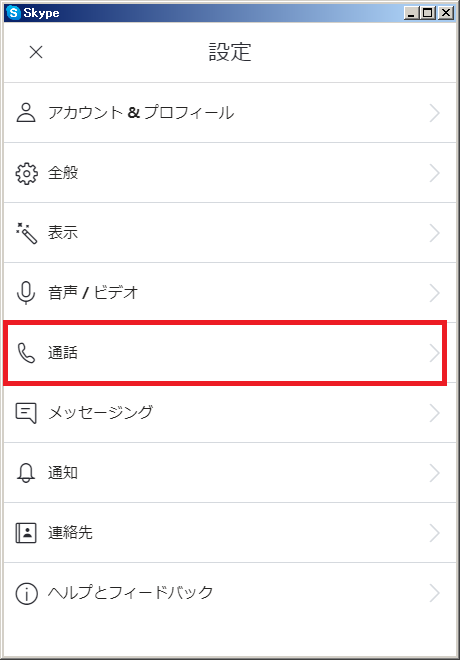The height and width of the screenshot is (660, 460).
Task: Click the chat bubble icon for メッセージング
Action: coord(26,413)
